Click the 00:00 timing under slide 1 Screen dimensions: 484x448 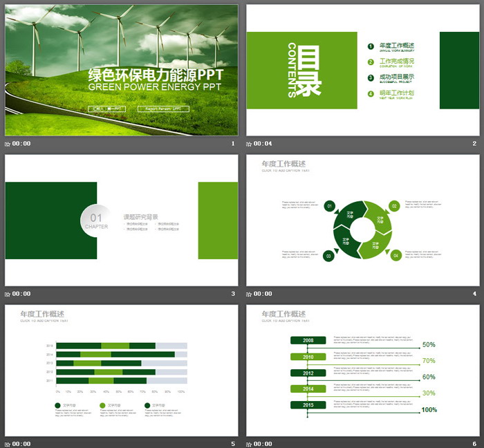21,144
